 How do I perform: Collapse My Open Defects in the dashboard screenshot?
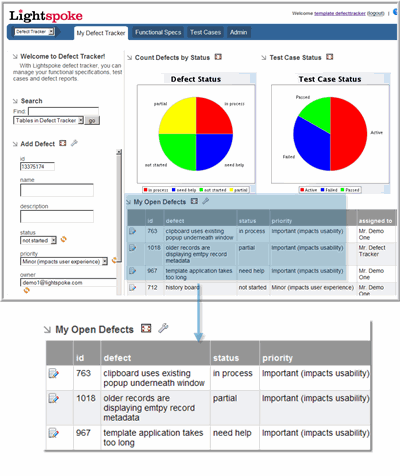coord(128,202)
